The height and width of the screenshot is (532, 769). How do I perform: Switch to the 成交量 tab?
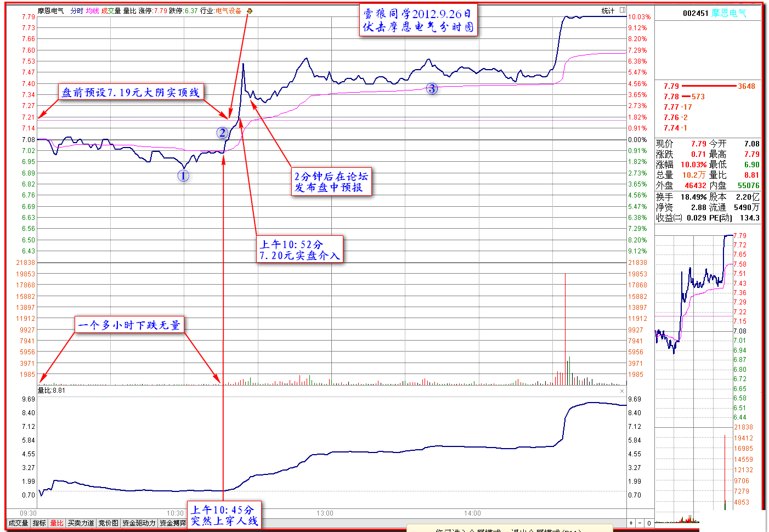[x=18, y=523]
